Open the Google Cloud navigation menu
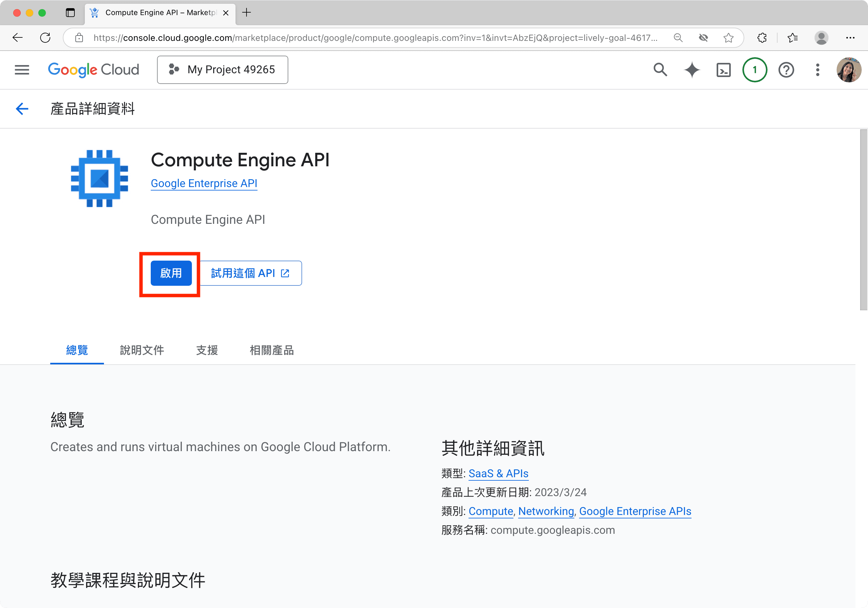Image resolution: width=868 pixels, height=608 pixels. pyautogui.click(x=22, y=70)
